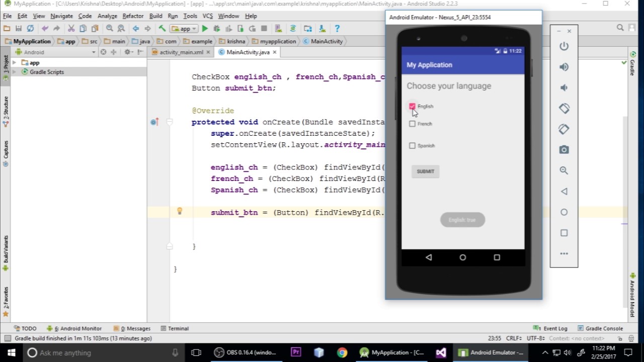Viewport: 644px width, 362px height.
Task: Check the French checkbox
Action: (412, 124)
